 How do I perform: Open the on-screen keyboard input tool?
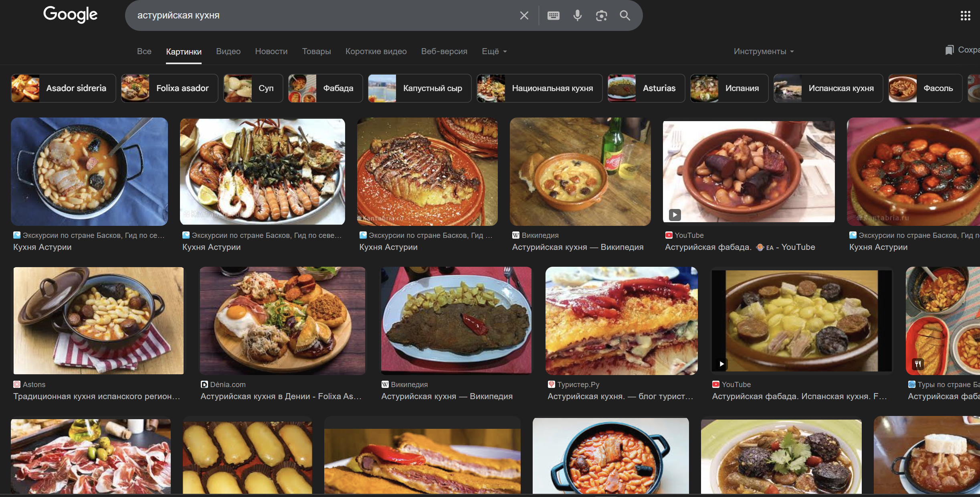553,16
